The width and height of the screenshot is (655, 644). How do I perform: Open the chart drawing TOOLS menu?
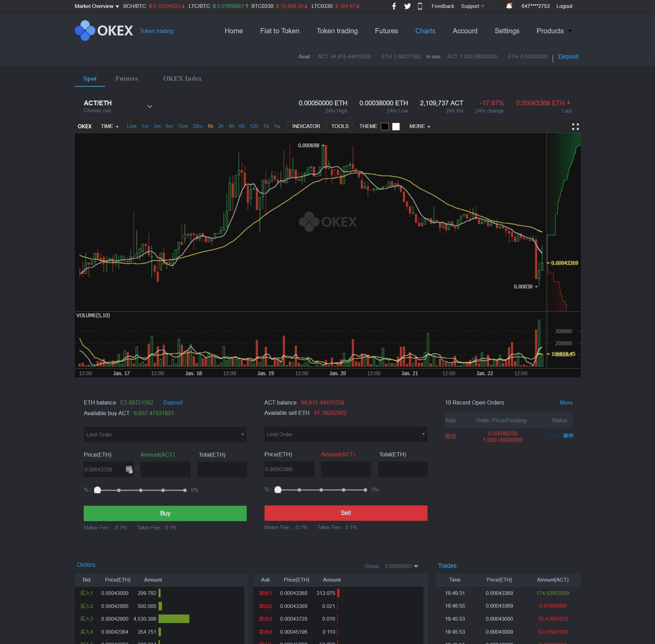point(340,126)
